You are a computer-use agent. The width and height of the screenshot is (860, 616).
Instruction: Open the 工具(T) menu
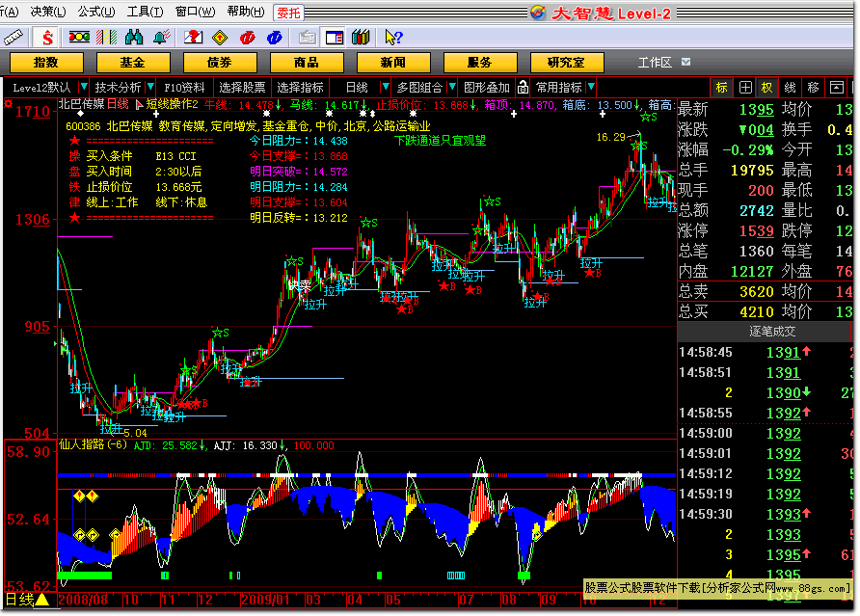pyautogui.click(x=146, y=12)
